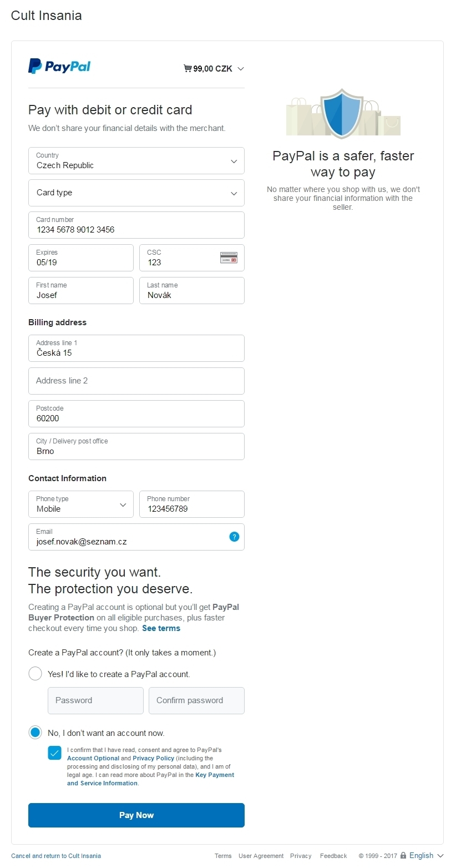
Task: Open the User Agreement footer link
Action: [261, 856]
